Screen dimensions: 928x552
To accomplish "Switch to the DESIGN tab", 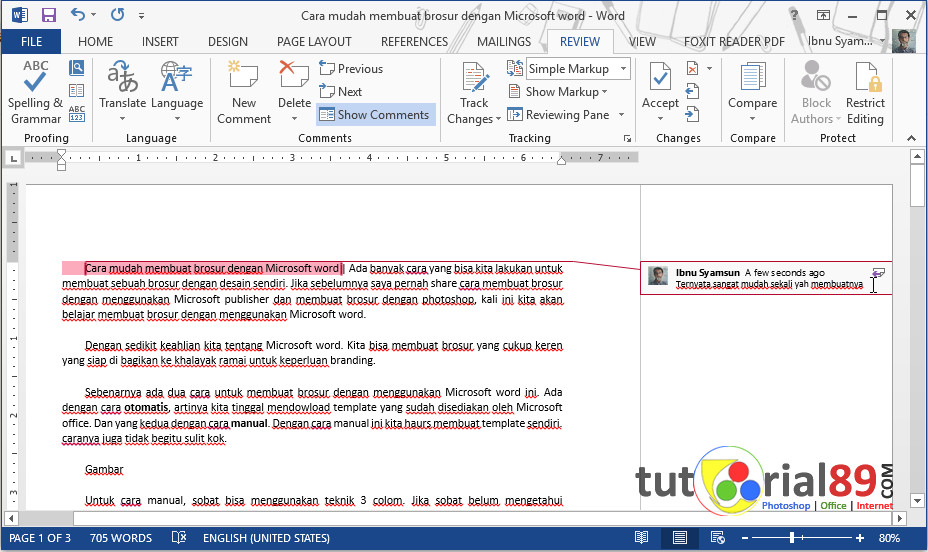I will pyautogui.click(x=228, y=41).
